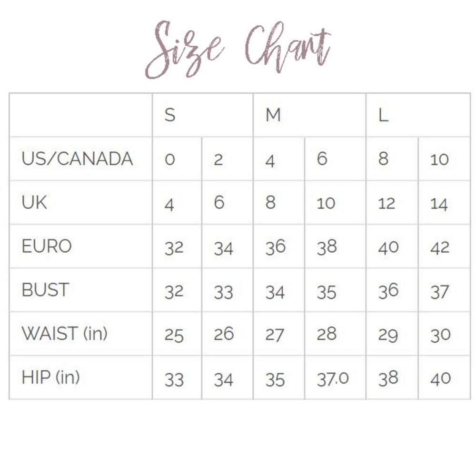Select the WAIST value 25 cell
Screen dimensions: 476x476
pyautogui.click(x=174, y=335)
